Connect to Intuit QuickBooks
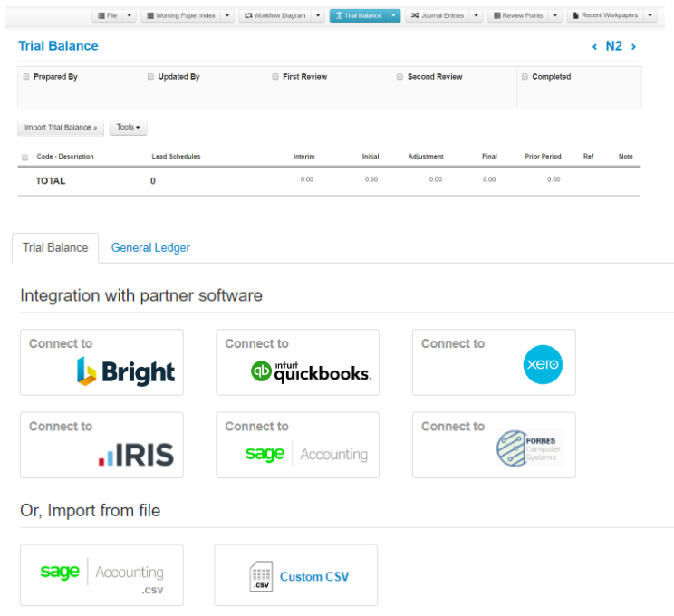674x616 pixels. [x=297, y=362]
